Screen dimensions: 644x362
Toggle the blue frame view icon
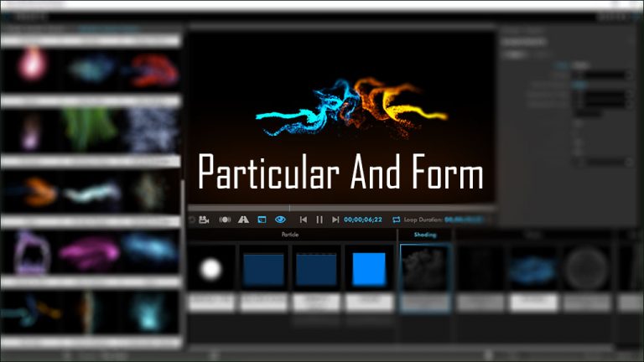[262, 220]
